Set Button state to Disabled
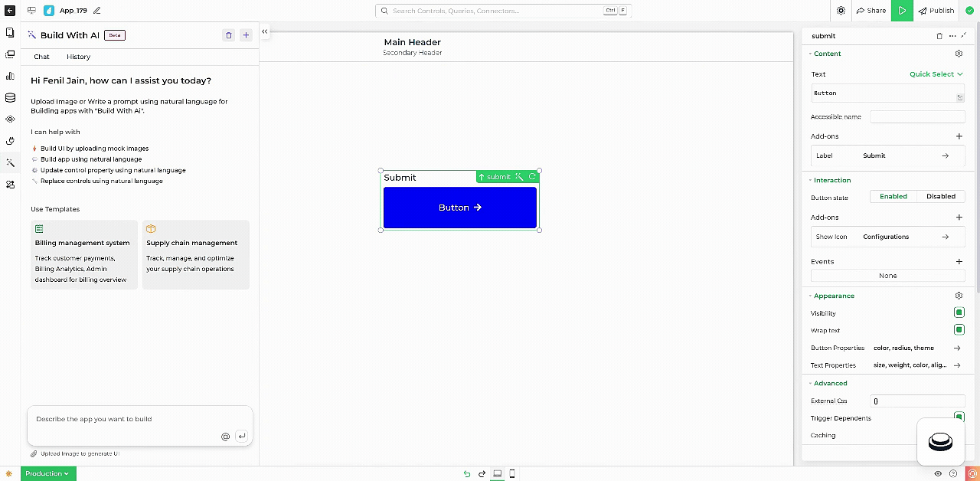This screenshot has height=481, width=980. click(x=941, y=197)
